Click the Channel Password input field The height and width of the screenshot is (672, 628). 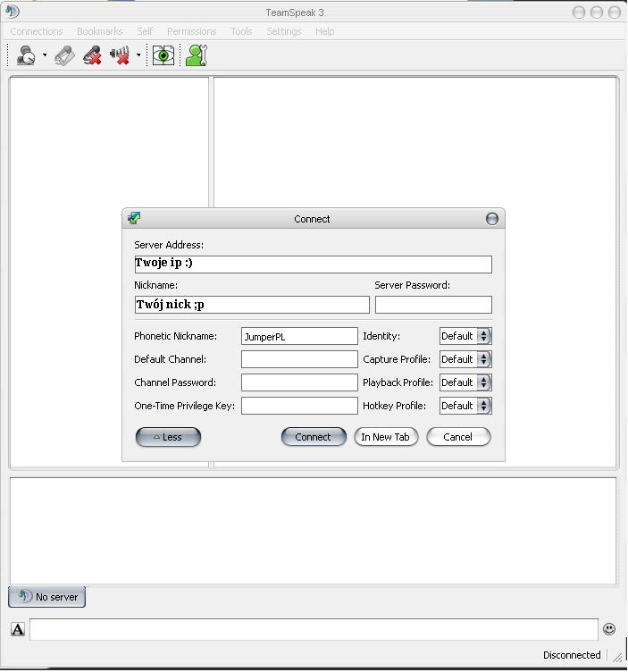299,382
